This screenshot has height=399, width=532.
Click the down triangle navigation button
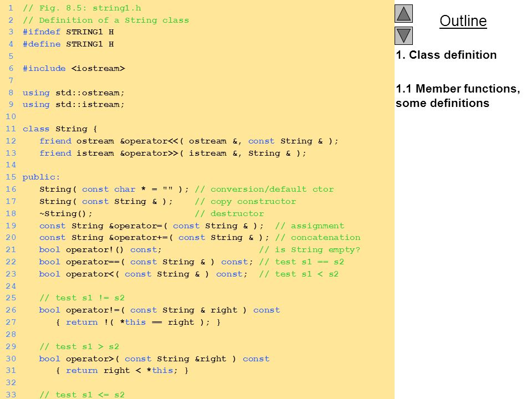(x=403, y=35)
